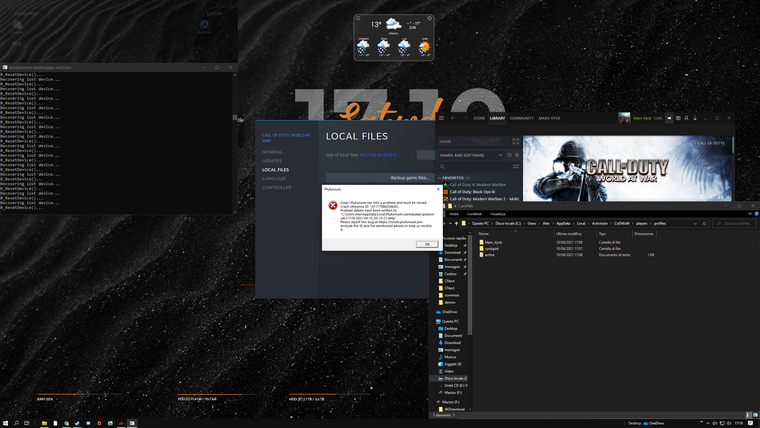Select UPDATES in game properties sidebar
Viewport: 760px width, 428px height.
[271, 160]
